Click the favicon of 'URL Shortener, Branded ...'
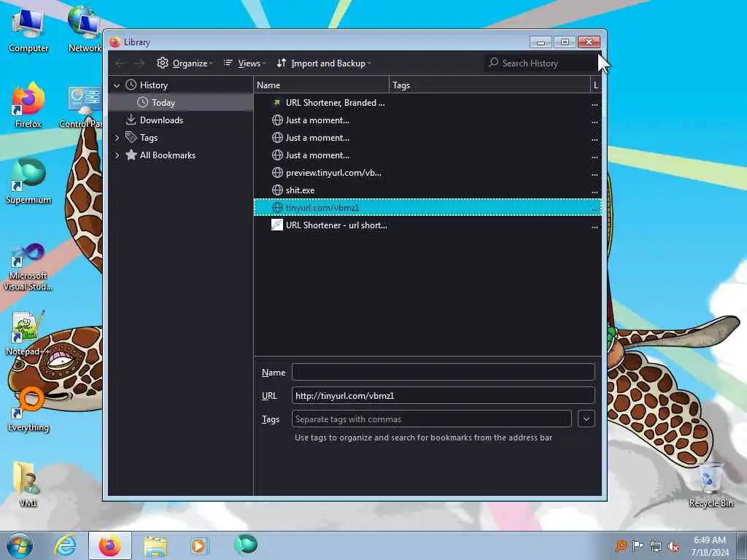747x560 pixels. 277,102
